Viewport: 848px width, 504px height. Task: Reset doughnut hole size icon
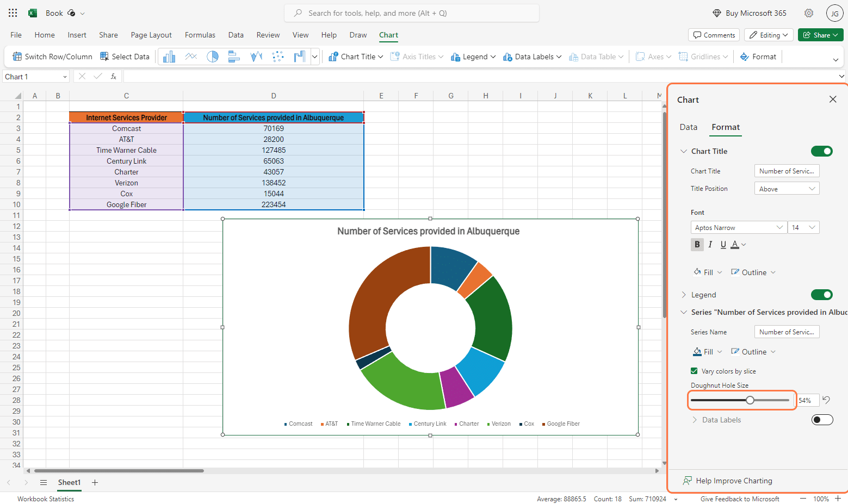[826, 400]
